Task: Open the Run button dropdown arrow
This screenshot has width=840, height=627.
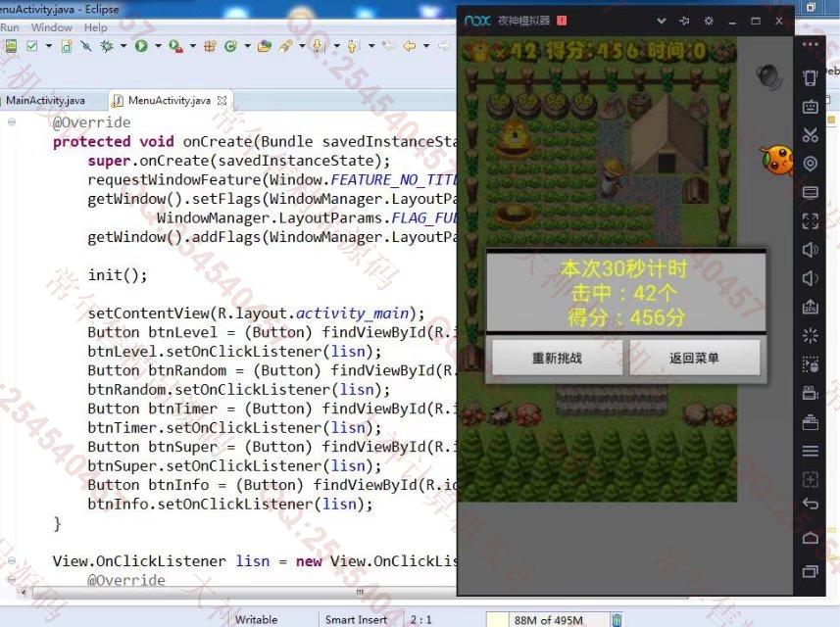Action: tap(157, 46)
